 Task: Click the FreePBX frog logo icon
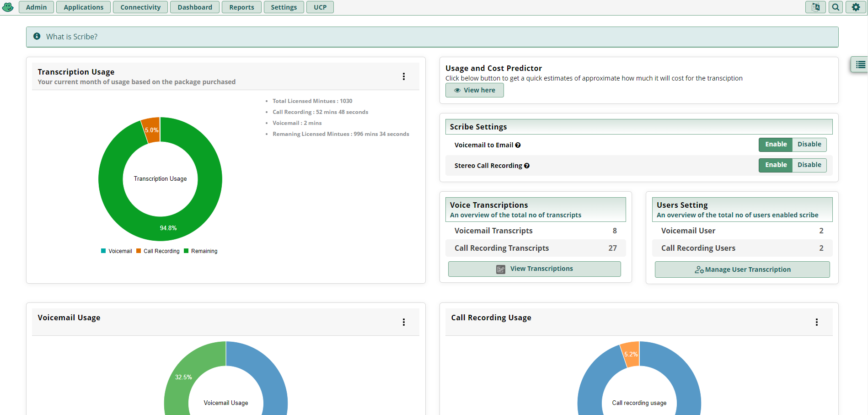coord(8,7)
